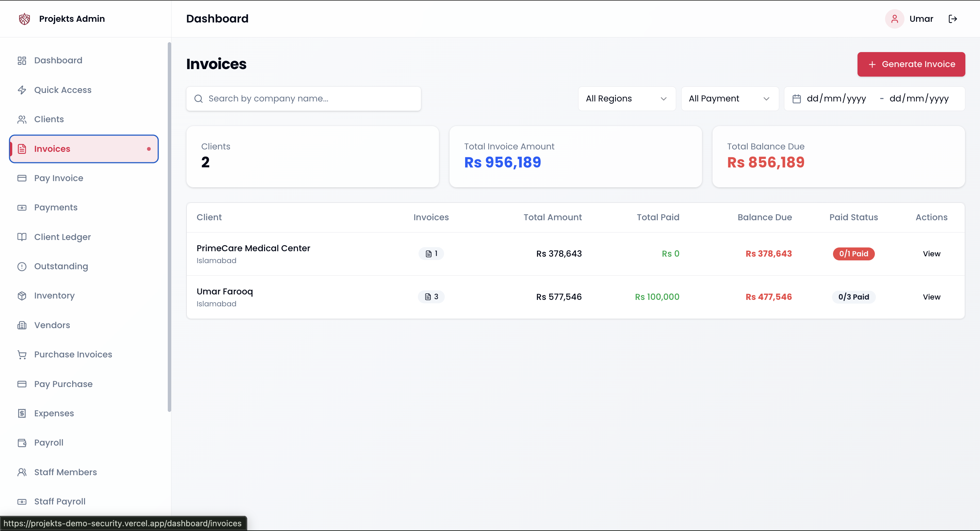Click the Outstanding alert circle icon
The width and height of the screenshot is (980, 531).
[x=22, y=267]
